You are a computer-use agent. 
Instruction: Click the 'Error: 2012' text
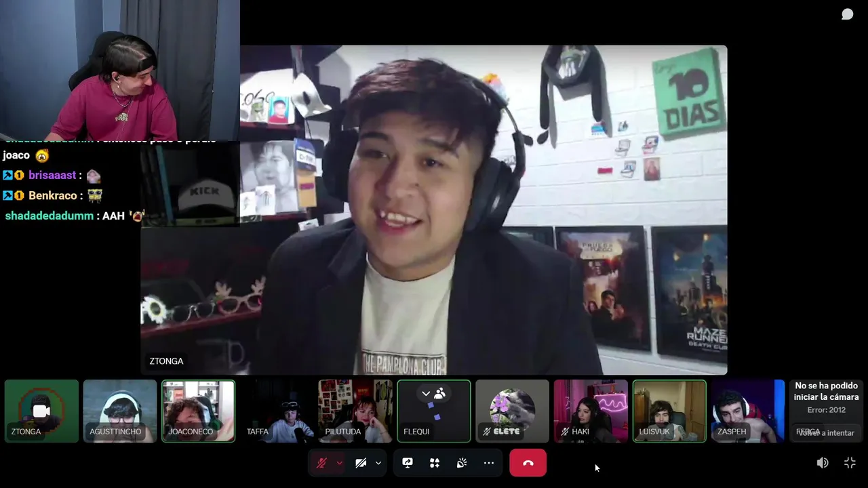coord(827,410)
